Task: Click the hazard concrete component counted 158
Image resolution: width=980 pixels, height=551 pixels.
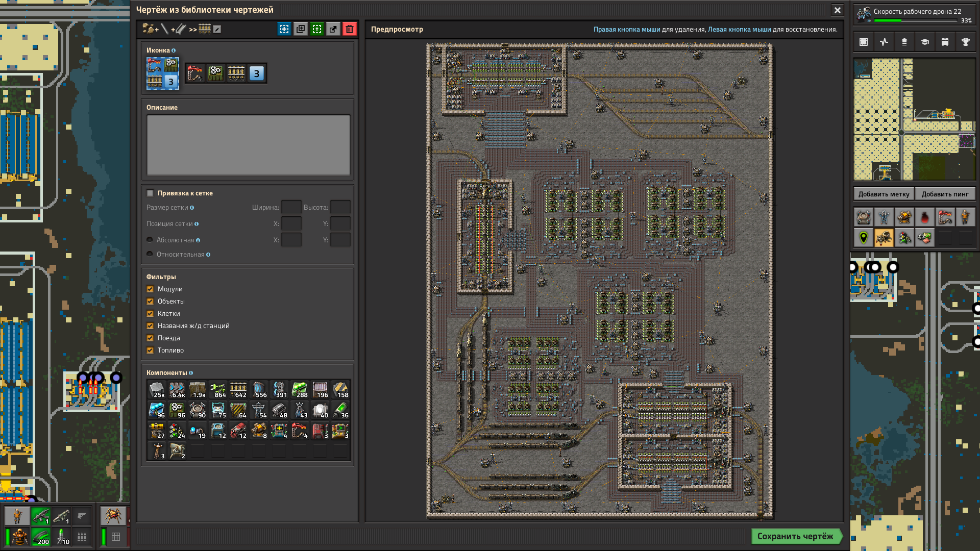Action: pos(340,390)
